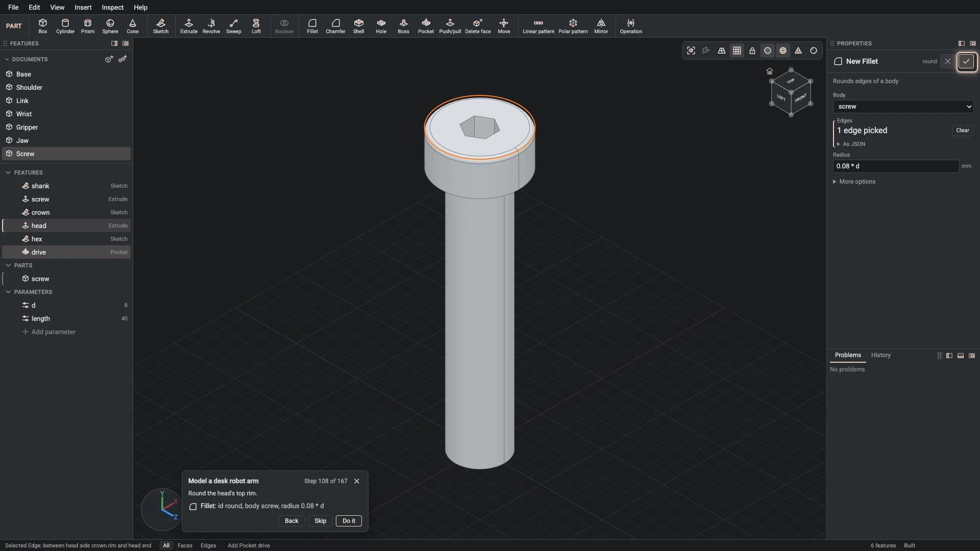This screenshot has height=551, width=980.
Task: Select the Chamfer tool
Action: (335, 26)
